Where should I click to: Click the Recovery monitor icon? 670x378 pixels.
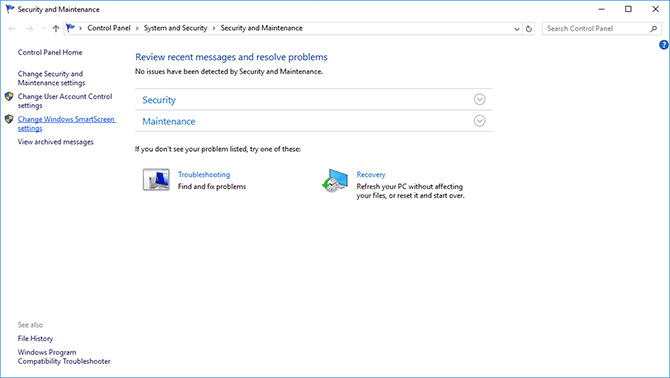(x=335, y=180)
